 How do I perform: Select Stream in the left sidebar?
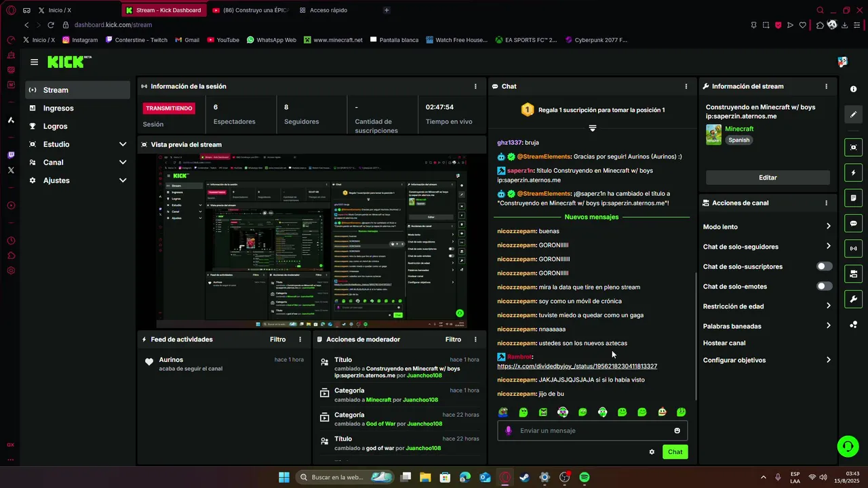(x=78, y=90)
